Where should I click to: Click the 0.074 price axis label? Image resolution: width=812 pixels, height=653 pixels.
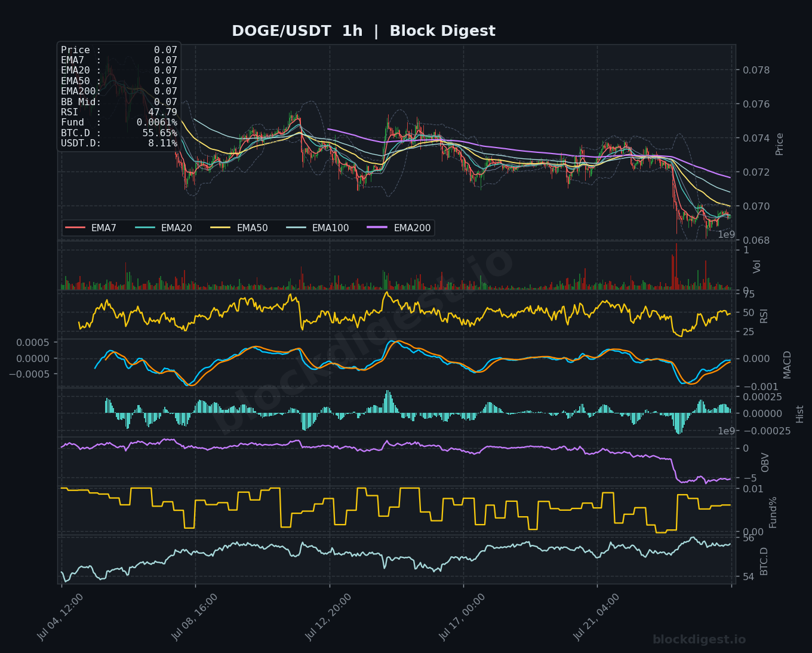756,138
